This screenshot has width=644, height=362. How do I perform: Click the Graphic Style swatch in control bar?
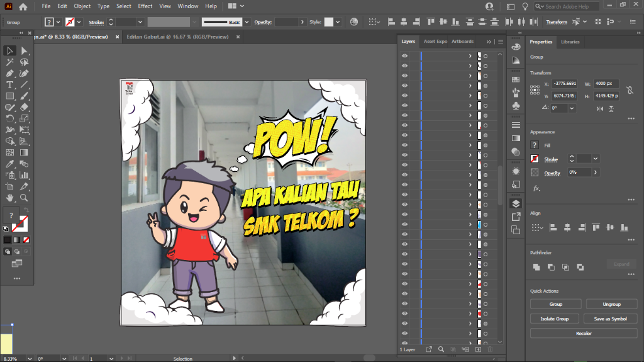(329, 22)
